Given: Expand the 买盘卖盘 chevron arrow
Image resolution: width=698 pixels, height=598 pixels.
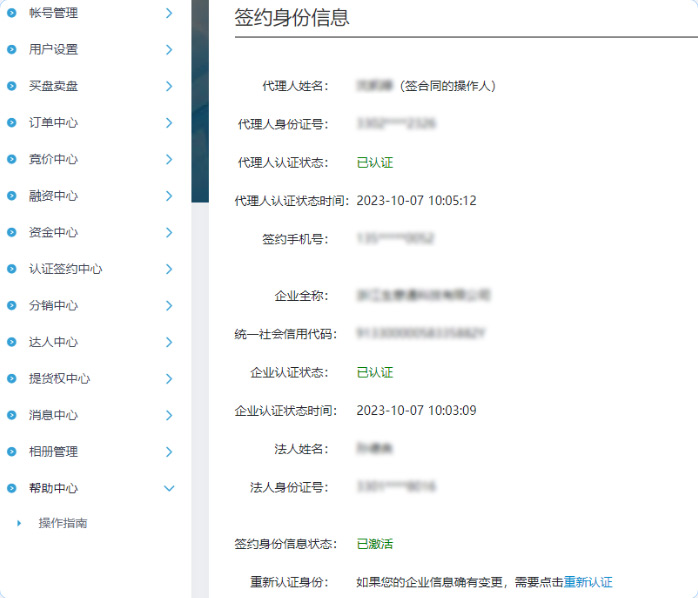Looking at the screenshot, I should pyautogui.click(x=168, y=86).
